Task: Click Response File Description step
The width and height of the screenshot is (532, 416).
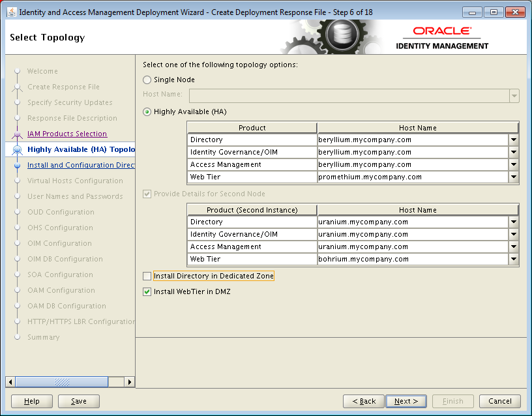Action: tap(72, 118)
